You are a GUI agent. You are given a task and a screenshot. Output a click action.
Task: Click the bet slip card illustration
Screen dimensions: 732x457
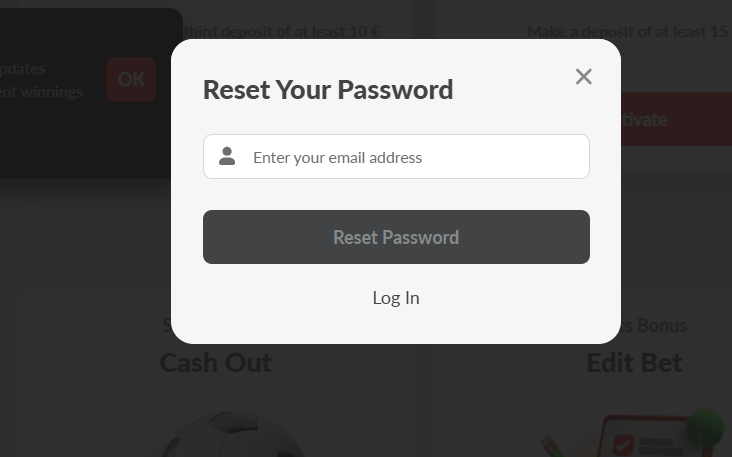(x=654, y=436)
